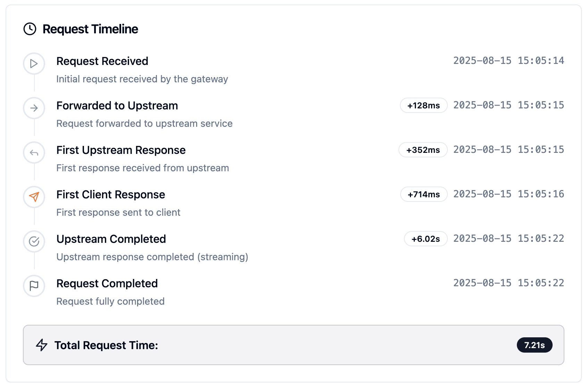The width and height of the screenshot is (588, 387).
Task: Click the clock icon beside Request Timeline
Action: pos(30,29)
